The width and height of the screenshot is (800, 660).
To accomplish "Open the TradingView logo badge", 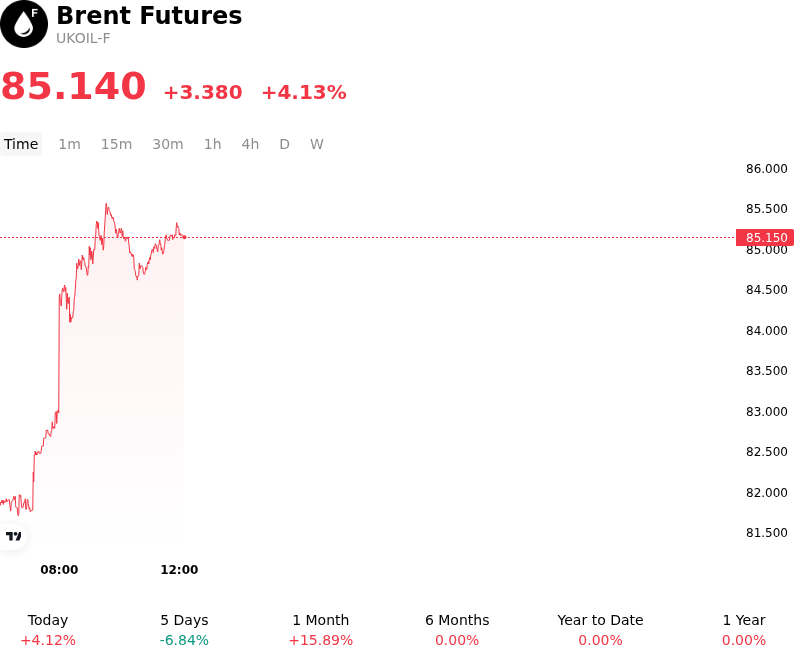I will (x=13, y=536).
